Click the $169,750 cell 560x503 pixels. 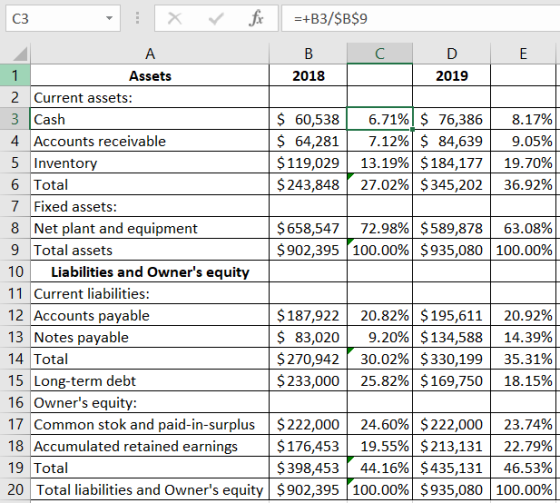(x=452, y=380)
